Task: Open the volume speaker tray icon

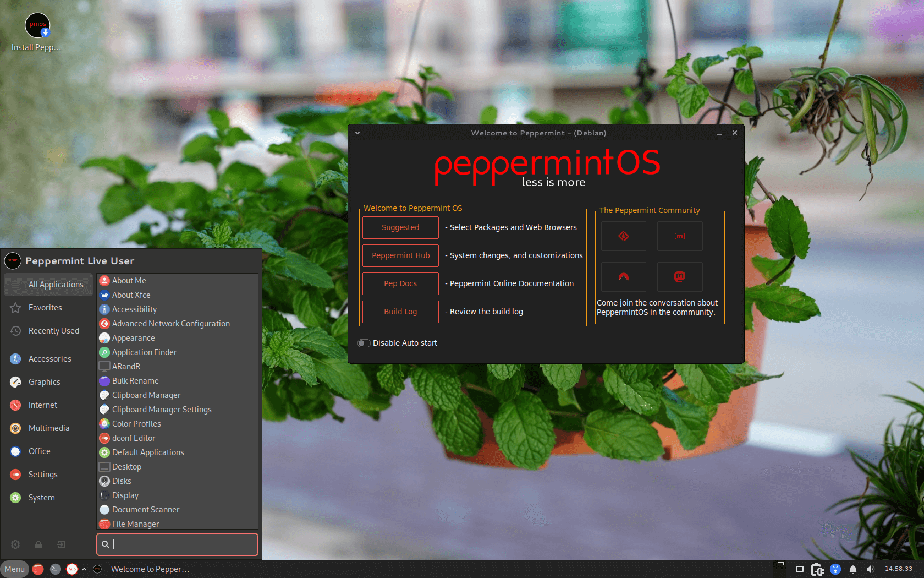Action: pyautogui.click(x=870, y=569)
